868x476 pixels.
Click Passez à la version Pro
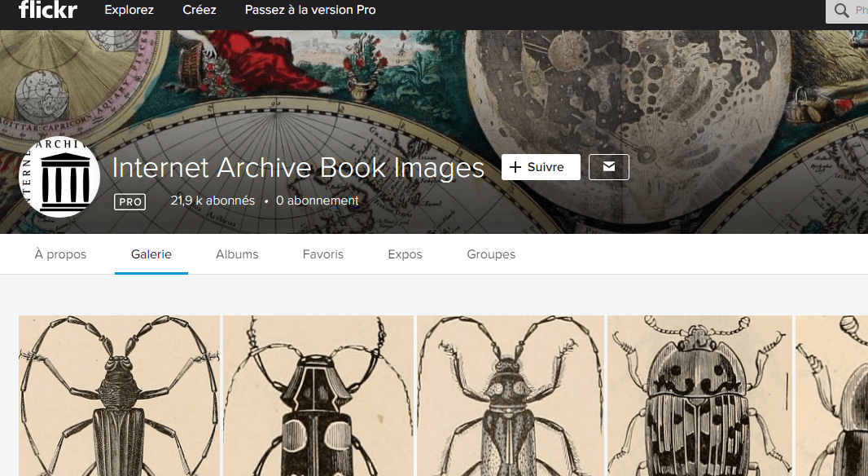(310, 11)
